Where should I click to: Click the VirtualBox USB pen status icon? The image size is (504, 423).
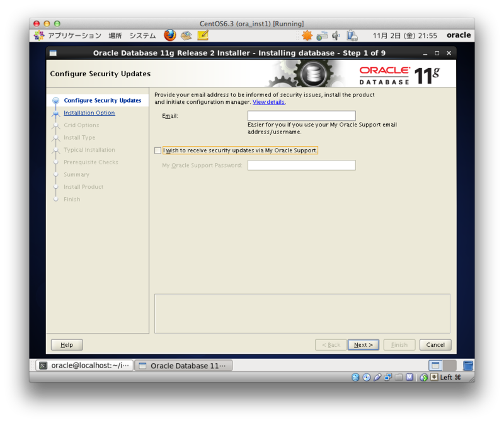tap(377, 377)
